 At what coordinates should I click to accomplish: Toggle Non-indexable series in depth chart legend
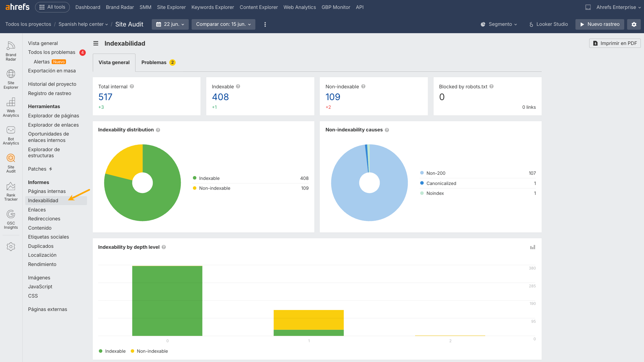pos(149,351)
